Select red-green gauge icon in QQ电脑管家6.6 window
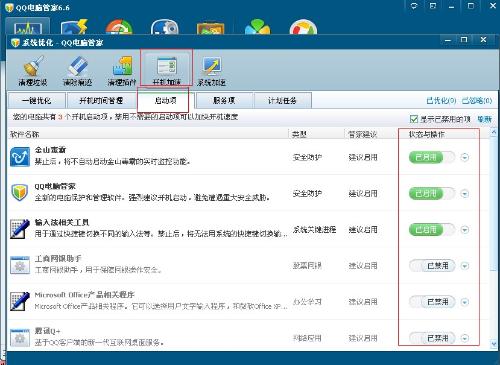 tap(119, 27)
